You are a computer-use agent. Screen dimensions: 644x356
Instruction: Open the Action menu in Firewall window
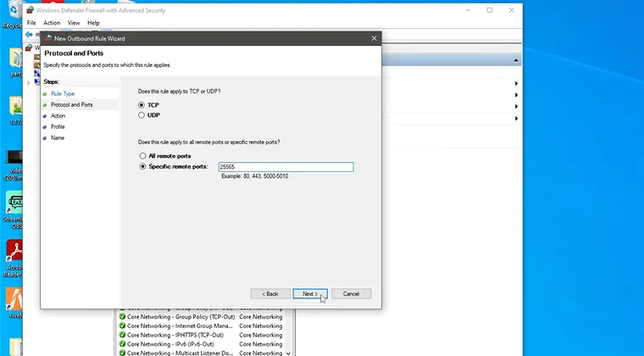click(x=52, y=23)
